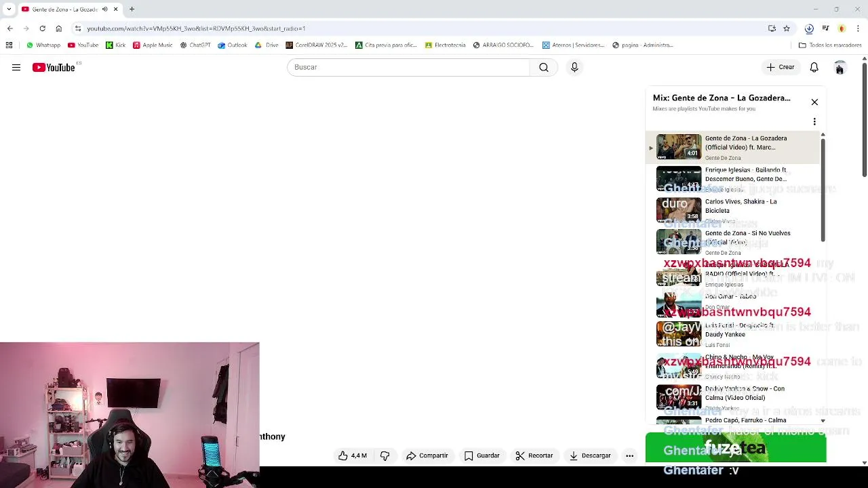This screenshot has height=488, width=868.
Task: Open the ChatGPT bookmark
Action: pyautogui.click(x=195, y=45)
